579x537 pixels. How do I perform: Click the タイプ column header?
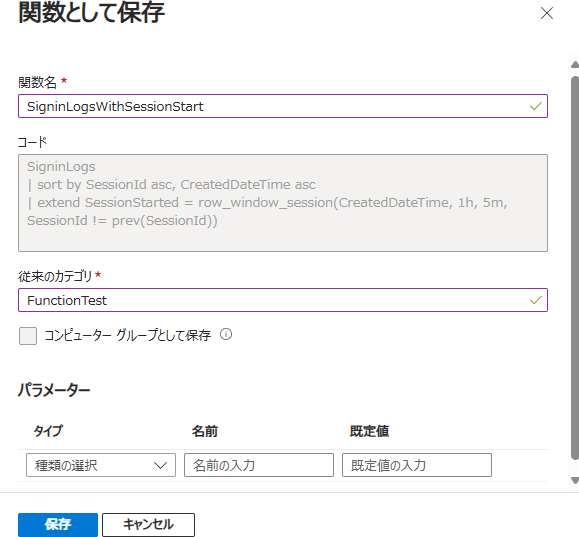48,431
